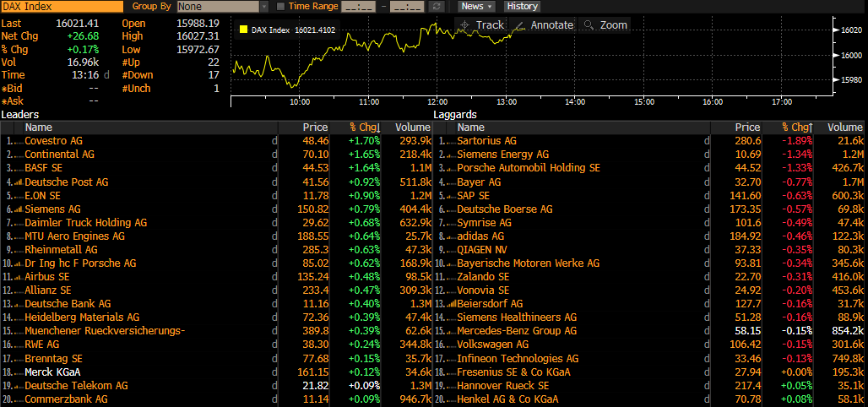
Task: Click the History button
Action: 522,6
